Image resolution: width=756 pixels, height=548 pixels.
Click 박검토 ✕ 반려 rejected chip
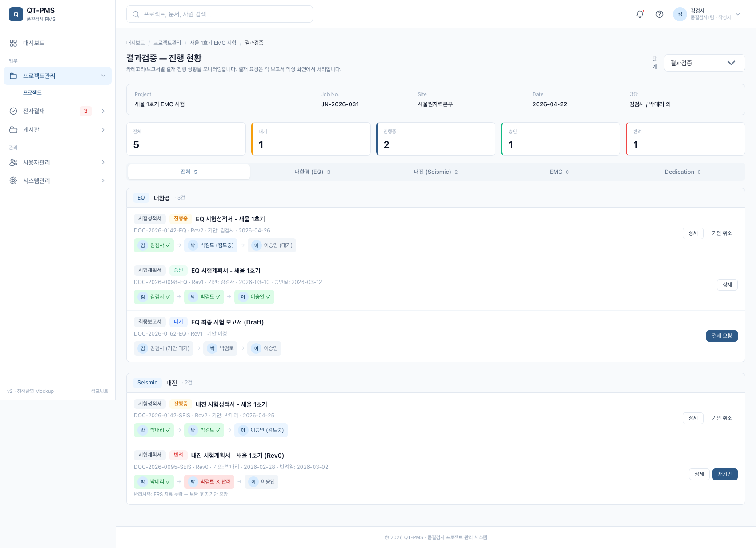[x=209, y=482]
